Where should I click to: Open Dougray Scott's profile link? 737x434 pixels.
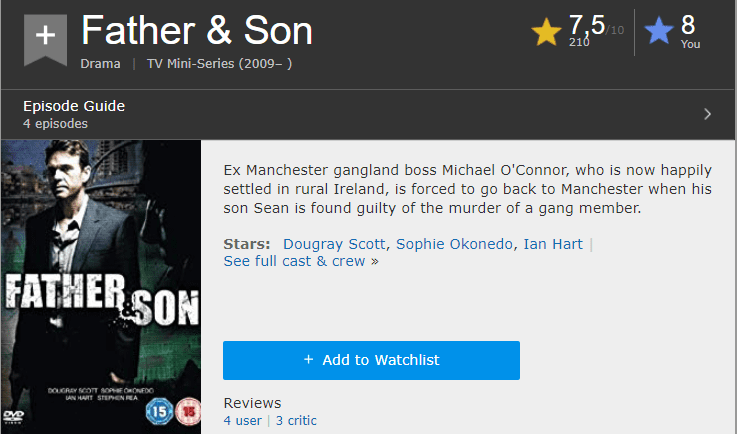336,244
